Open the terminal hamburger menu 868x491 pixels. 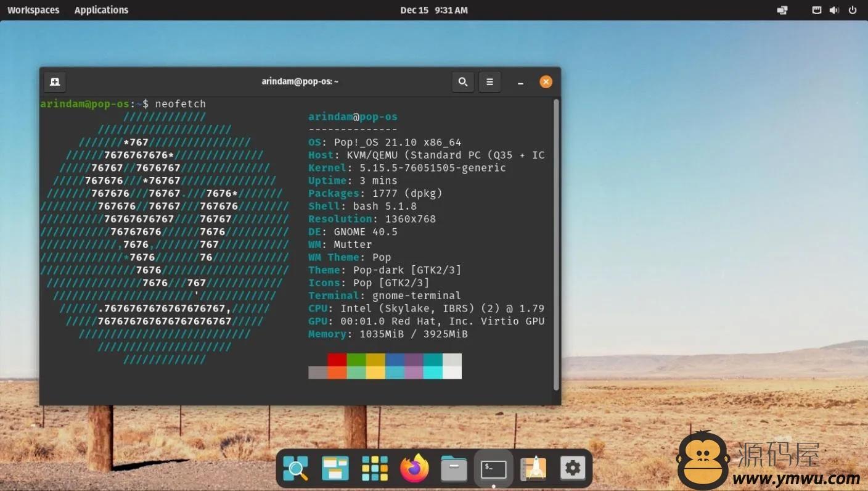490,81
